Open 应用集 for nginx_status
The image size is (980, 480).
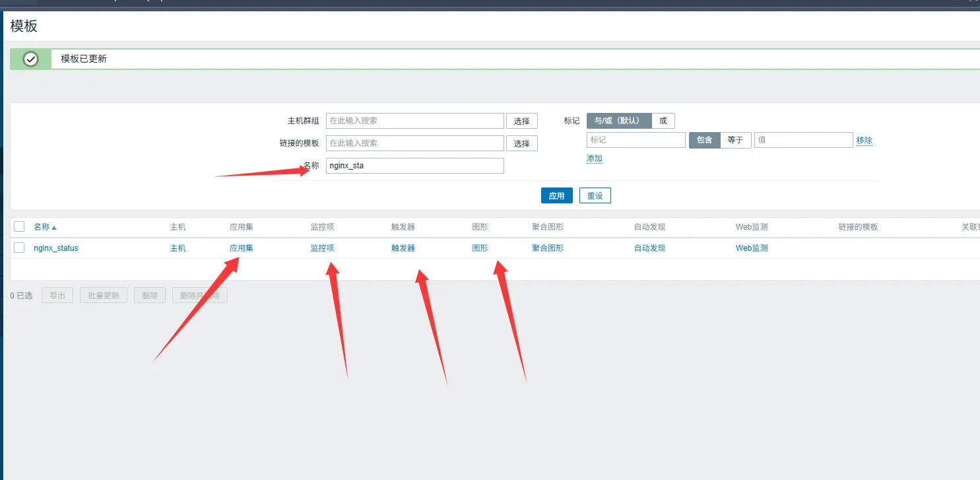pos(241,248)
